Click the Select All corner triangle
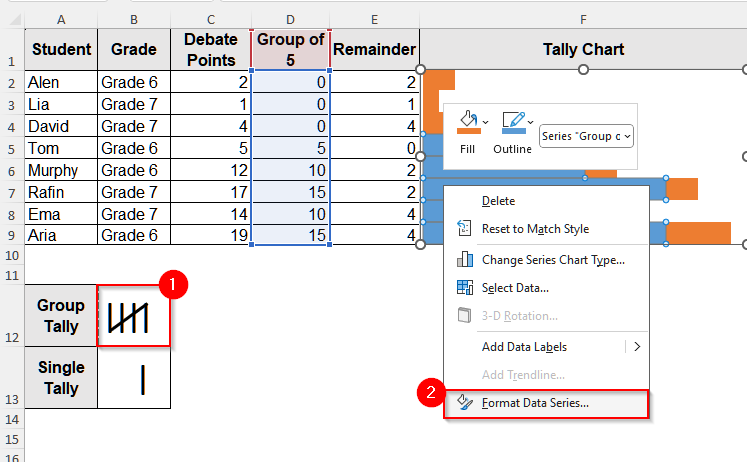The image size is (747, 462). 14,20
